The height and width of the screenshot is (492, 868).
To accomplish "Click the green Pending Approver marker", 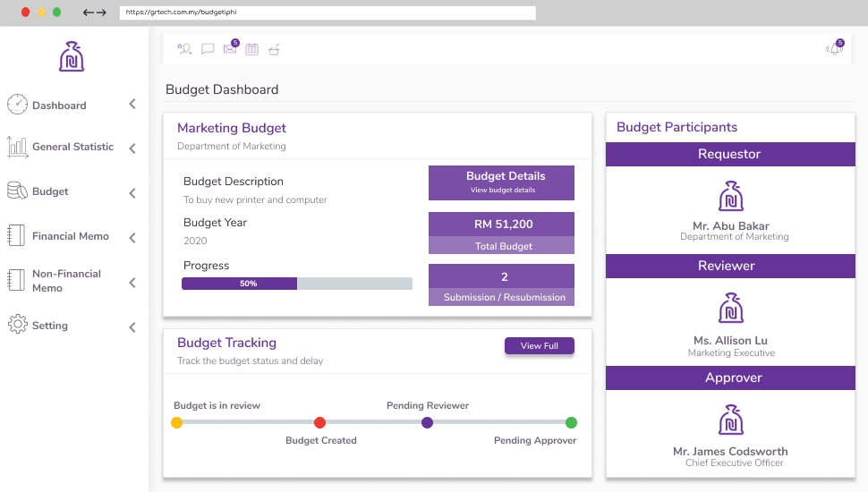I will tap(571, 423).
